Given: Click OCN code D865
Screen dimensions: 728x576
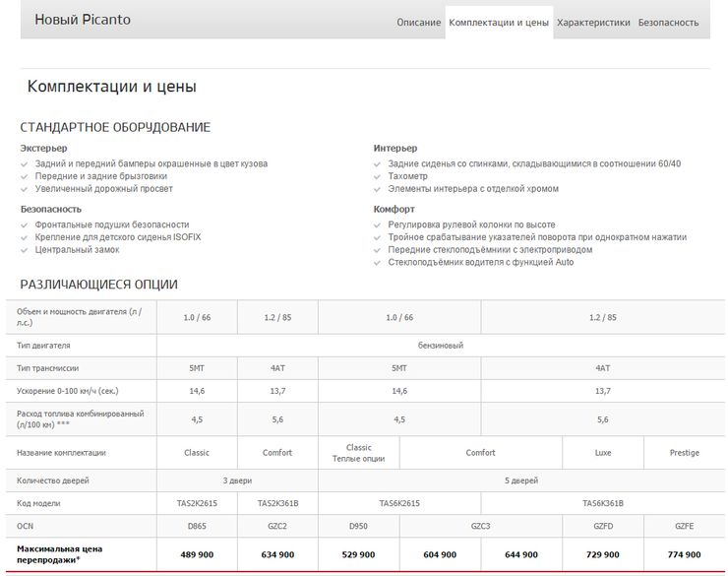Looking at the screenshot, I should click(x=197, y=527).
